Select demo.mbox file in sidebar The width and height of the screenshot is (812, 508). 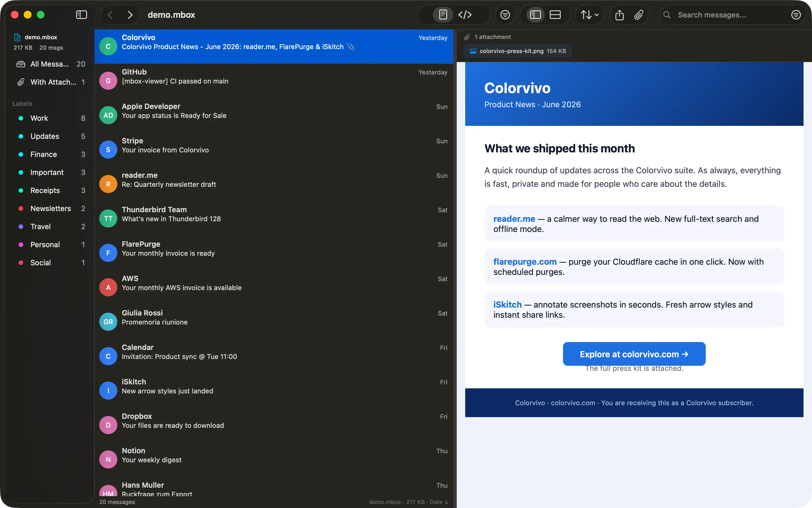tap(41, 37)
